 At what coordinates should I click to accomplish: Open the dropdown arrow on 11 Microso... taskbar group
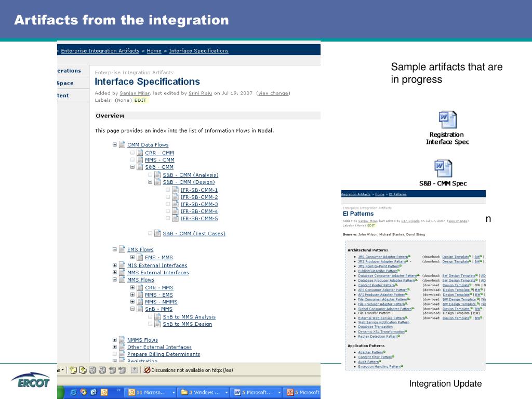point(174,393)
